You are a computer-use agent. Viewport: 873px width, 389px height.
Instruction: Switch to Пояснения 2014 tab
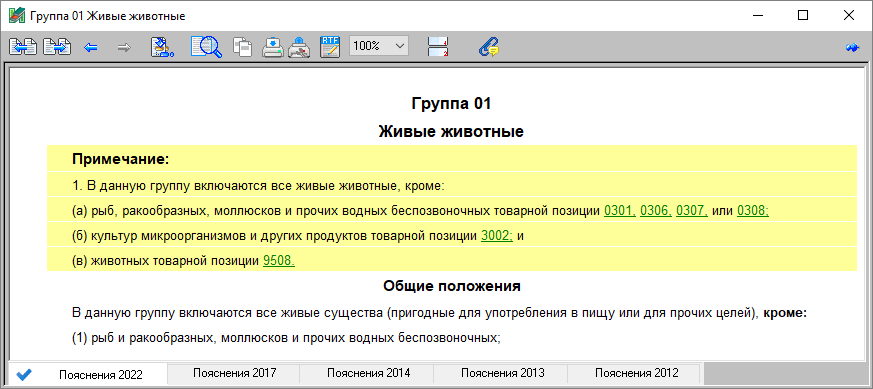pos(368,372)
